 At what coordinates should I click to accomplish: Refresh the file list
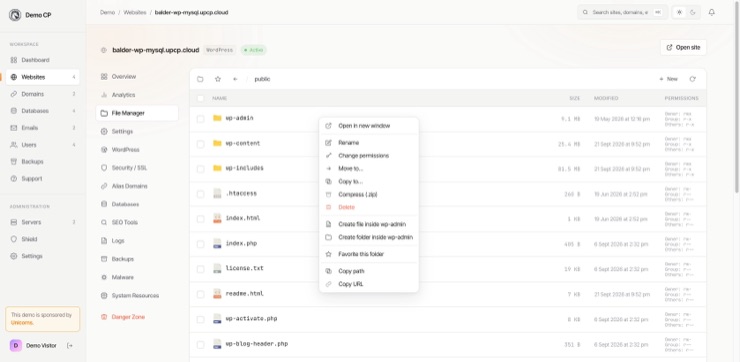point(692,79)
